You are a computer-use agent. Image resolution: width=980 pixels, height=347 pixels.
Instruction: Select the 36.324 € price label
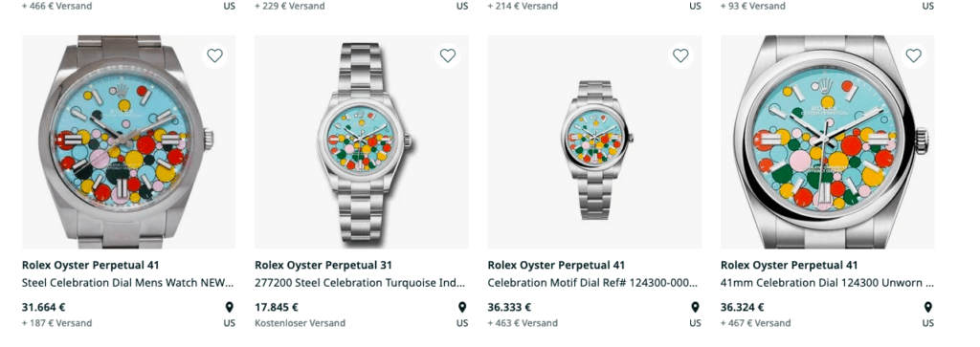[743, 307]
